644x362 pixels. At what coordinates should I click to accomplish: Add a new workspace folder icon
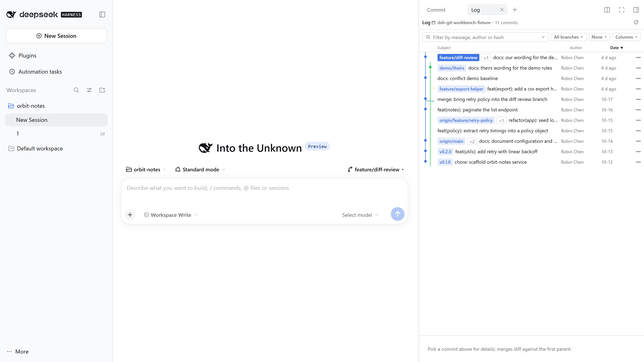102,90
